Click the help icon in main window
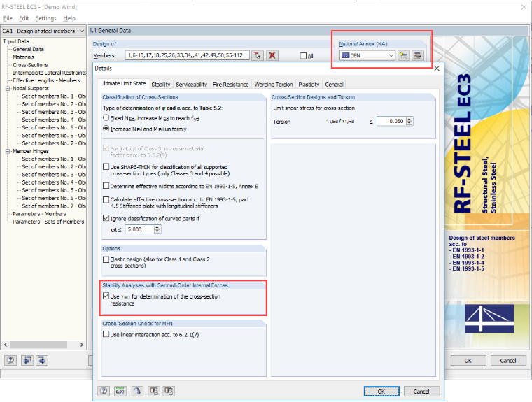This screenshot has height=402, width=532. tap(10, 360)
